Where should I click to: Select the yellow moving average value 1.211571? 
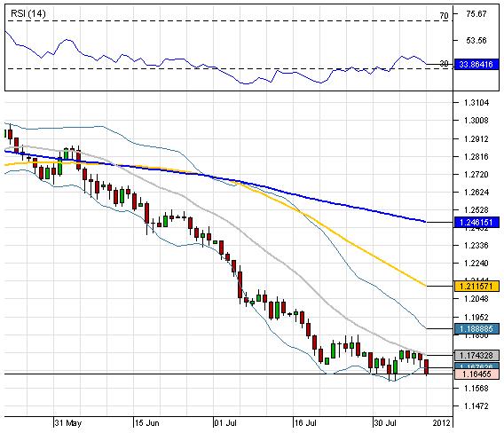476,286
